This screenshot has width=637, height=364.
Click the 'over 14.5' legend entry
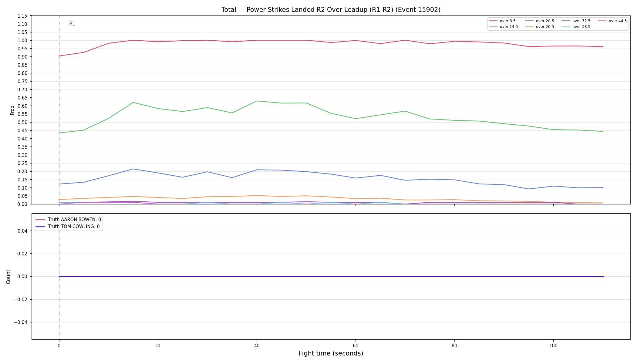[504, 27]
